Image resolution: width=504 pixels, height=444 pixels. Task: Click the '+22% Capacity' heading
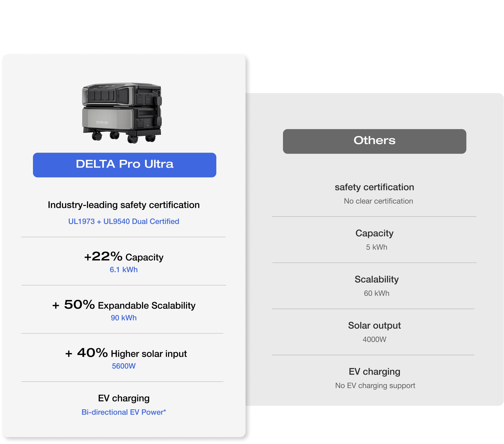tap(123, 256)
